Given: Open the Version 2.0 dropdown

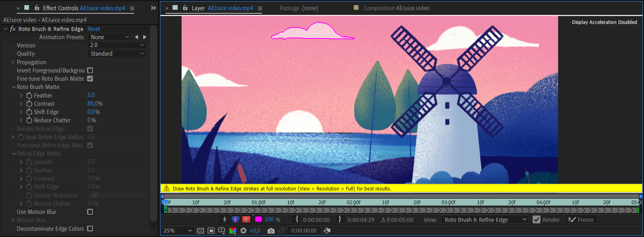Looking at the screenshot, I should coord(118,45).
